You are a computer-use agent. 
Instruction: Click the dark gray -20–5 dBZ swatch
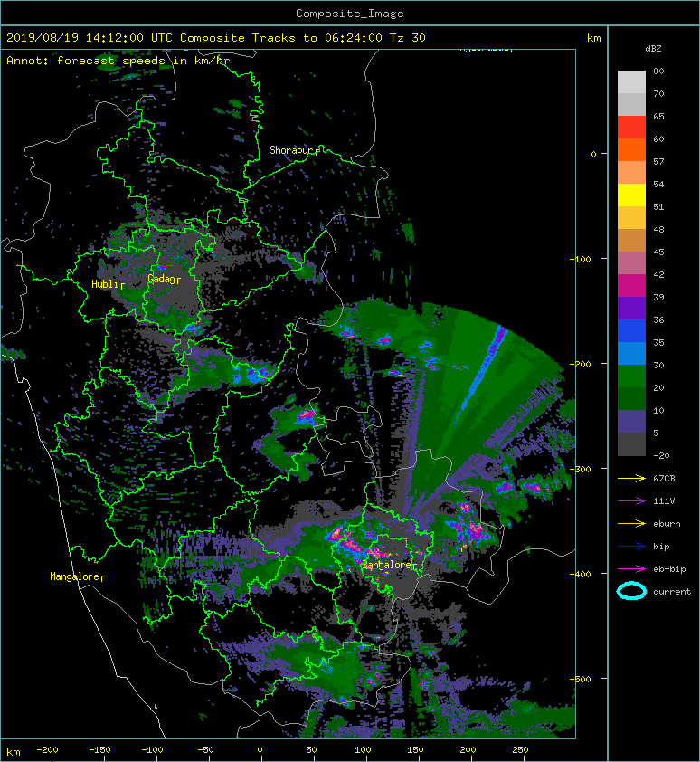(x=631, y=444)
